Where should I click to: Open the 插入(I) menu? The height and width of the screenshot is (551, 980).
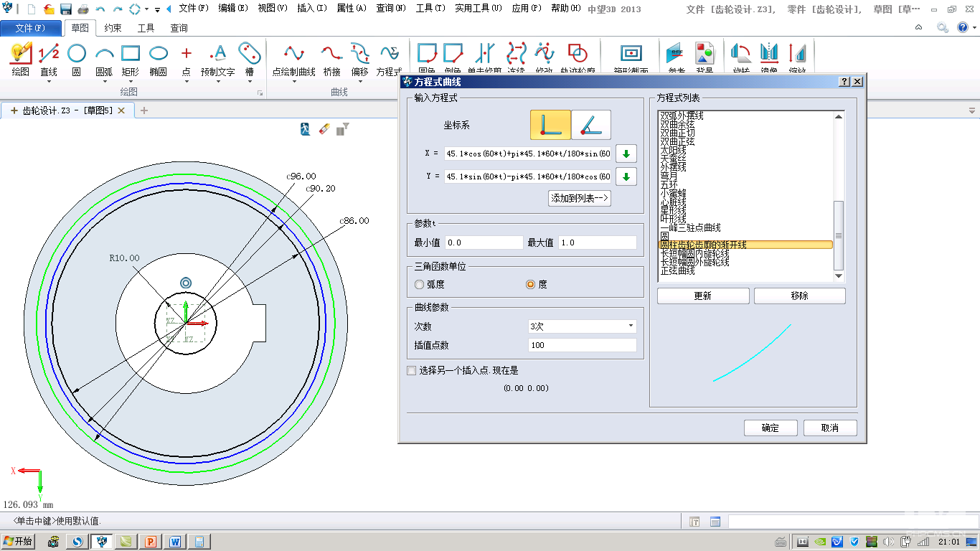(x=312, y=9)
